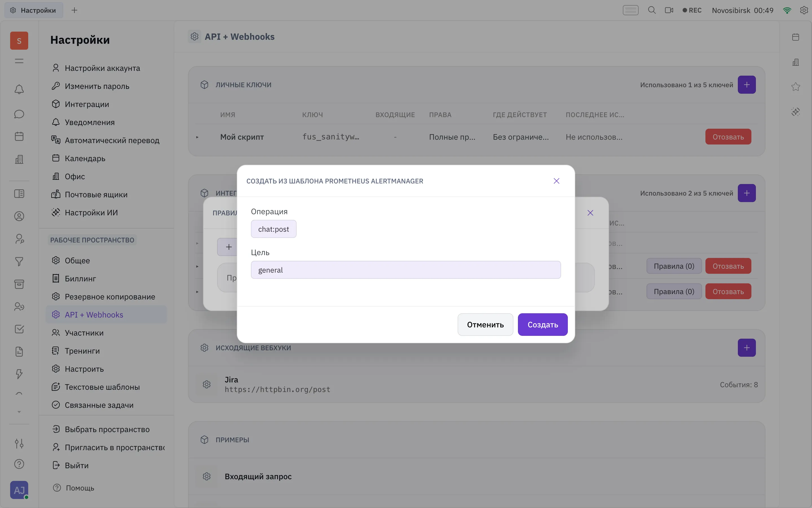Click the Цель input field with general
The height and width of the screenshot is (508, 812).
[406, 270]
